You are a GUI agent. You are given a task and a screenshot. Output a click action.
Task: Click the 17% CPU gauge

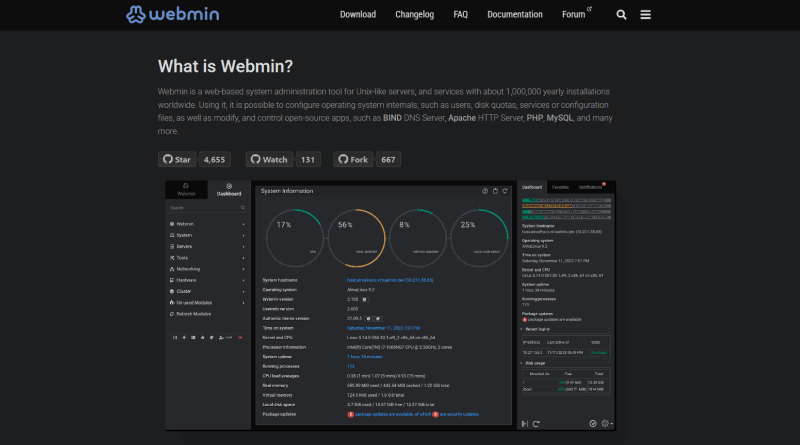tap(295, 238)
